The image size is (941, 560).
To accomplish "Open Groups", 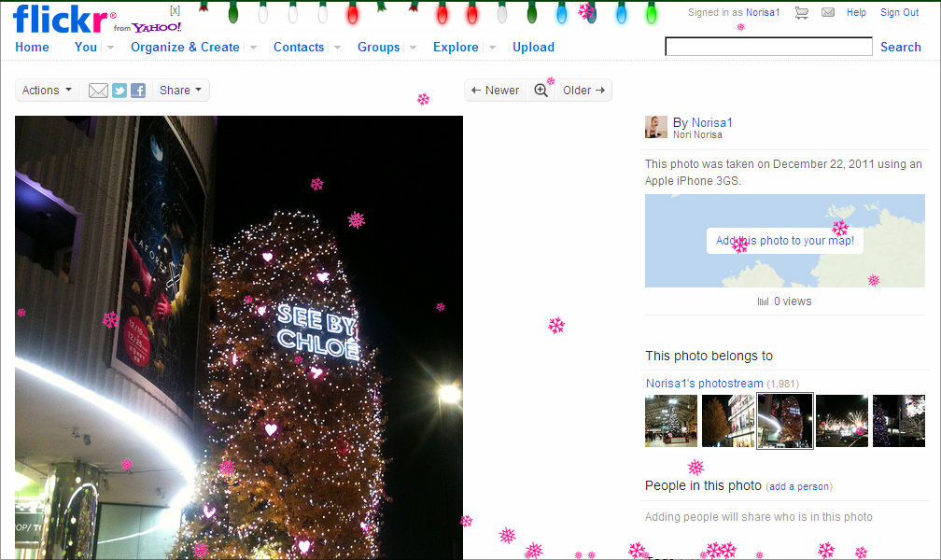I will point(378,47).
